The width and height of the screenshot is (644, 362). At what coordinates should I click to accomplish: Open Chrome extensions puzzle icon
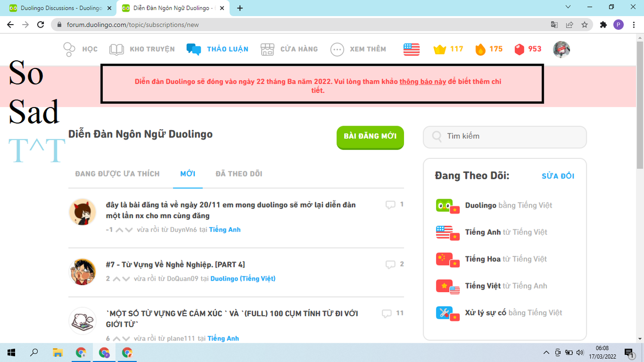coord(603,25)
